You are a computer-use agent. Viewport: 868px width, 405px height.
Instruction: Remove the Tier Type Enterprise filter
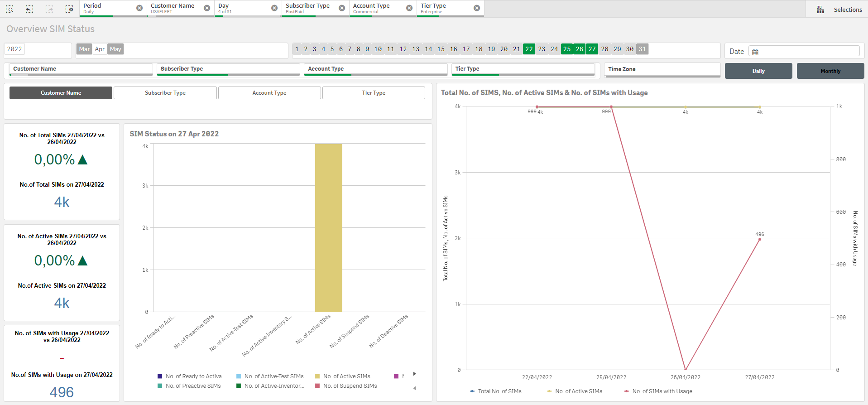[477, 8]
